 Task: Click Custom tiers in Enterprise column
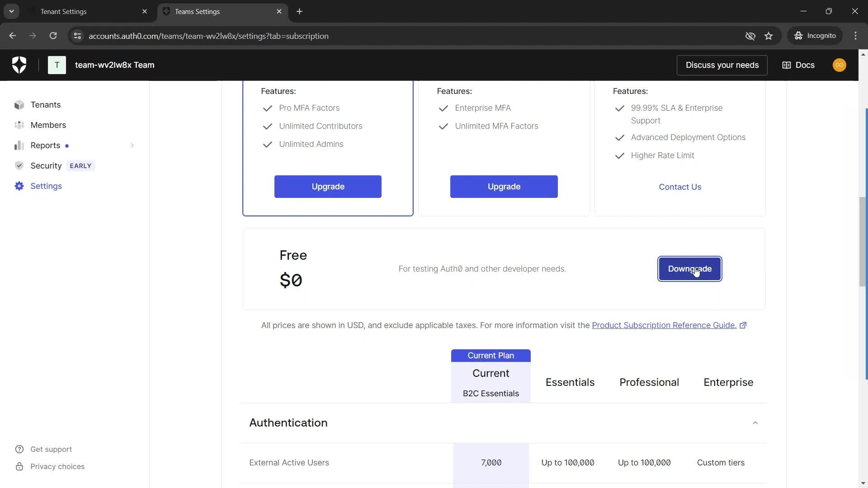point(721,463)
